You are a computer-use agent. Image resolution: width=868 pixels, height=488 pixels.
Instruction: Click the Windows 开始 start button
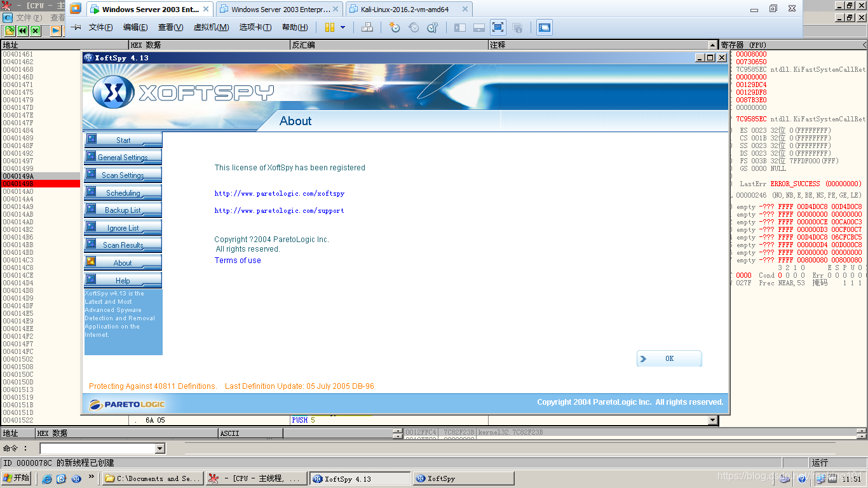[x=17, y=478]
